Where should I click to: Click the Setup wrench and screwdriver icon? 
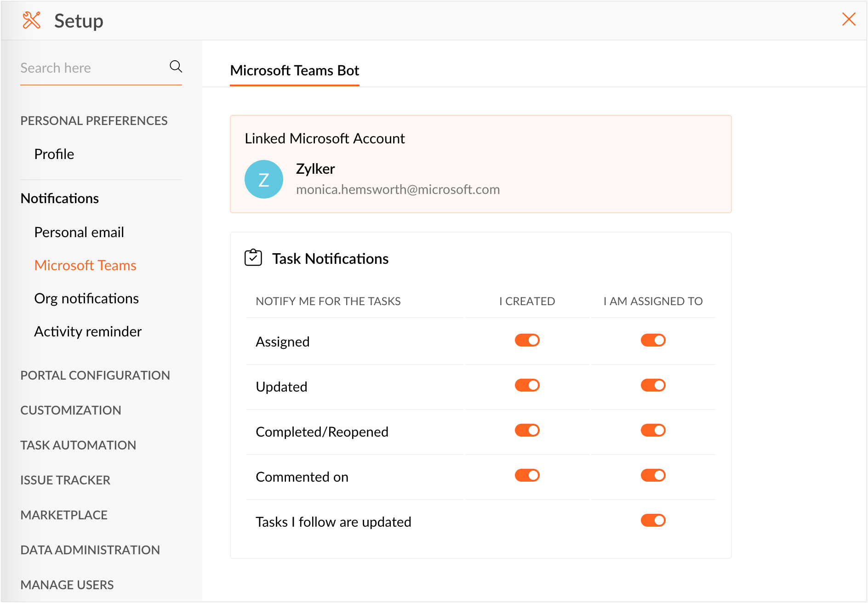[32, 20]
